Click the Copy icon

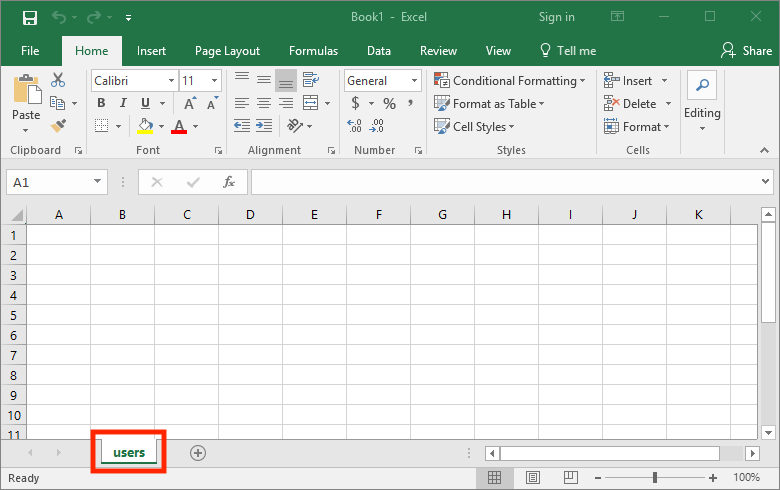coord(58,103)
